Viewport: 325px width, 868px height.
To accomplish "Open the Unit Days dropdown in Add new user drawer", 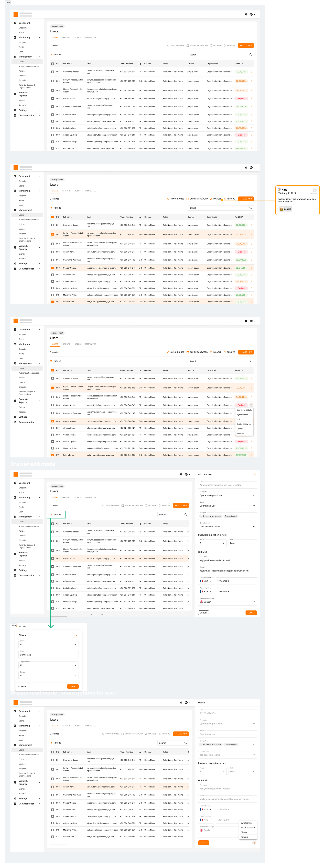I will [x=242, y=543].
